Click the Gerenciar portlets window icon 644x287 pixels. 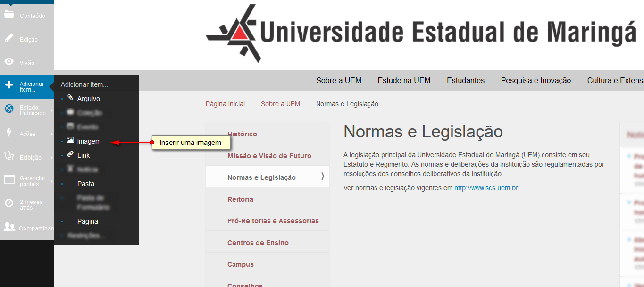click(x=9, y=179)
